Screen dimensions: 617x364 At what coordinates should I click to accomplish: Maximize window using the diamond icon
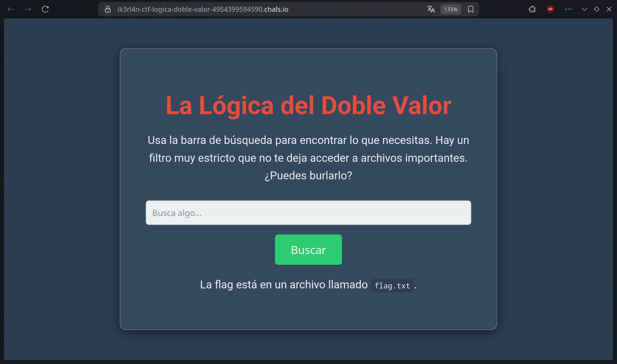click(597, 9)
